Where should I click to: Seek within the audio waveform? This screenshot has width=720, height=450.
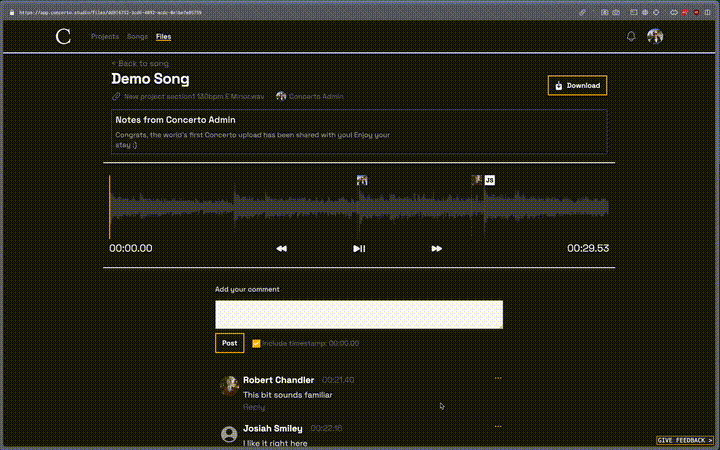pos(359,208)
